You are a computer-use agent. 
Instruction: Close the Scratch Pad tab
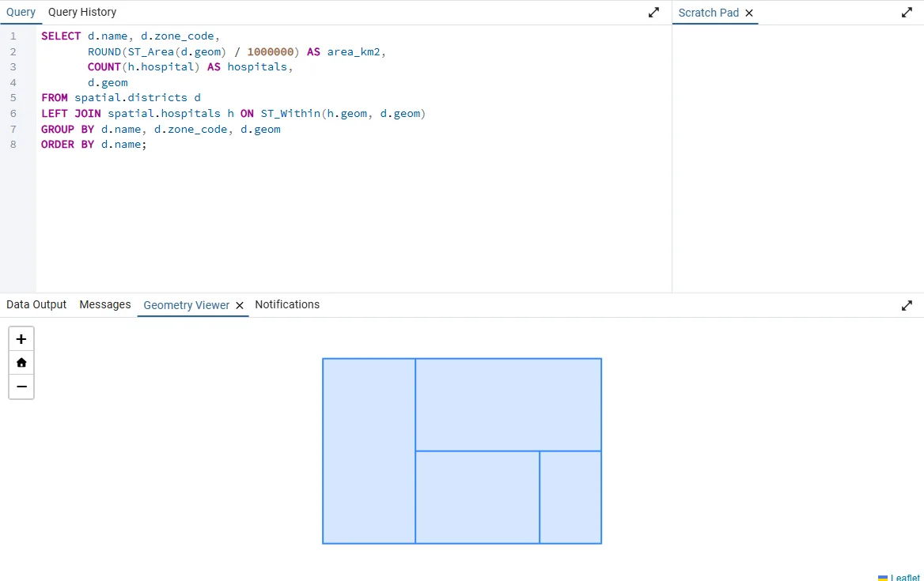[x=749, y=13]
